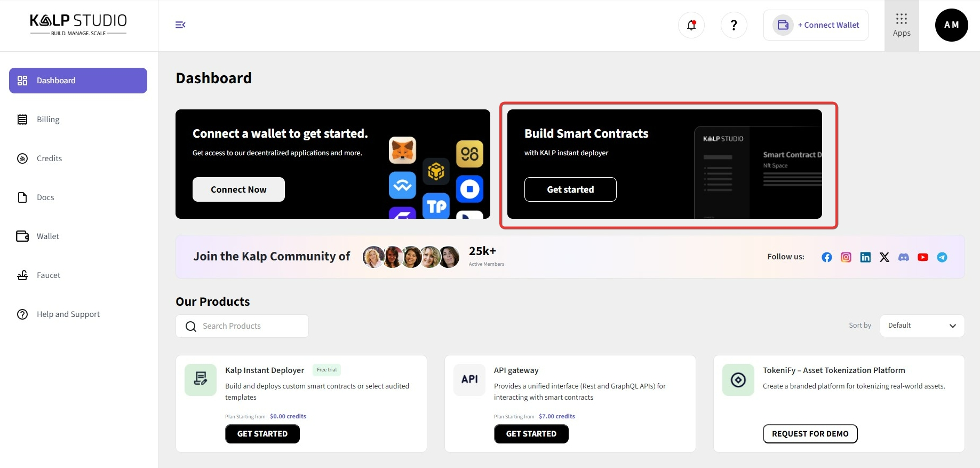Open the X (Twitter) icon
Image resolution: width=980 pixels, height=468 pixels.
click(x=884, y=257)
